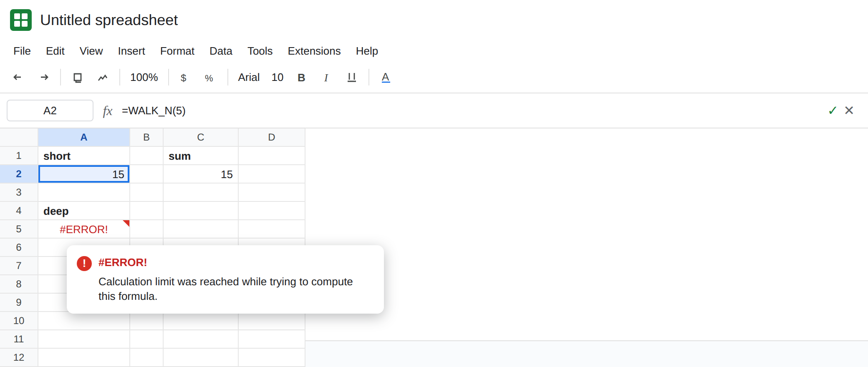The width and height of the screenshot is (868, 367).
Task: Toggle underline formatting
Action: tap(352, 78)
